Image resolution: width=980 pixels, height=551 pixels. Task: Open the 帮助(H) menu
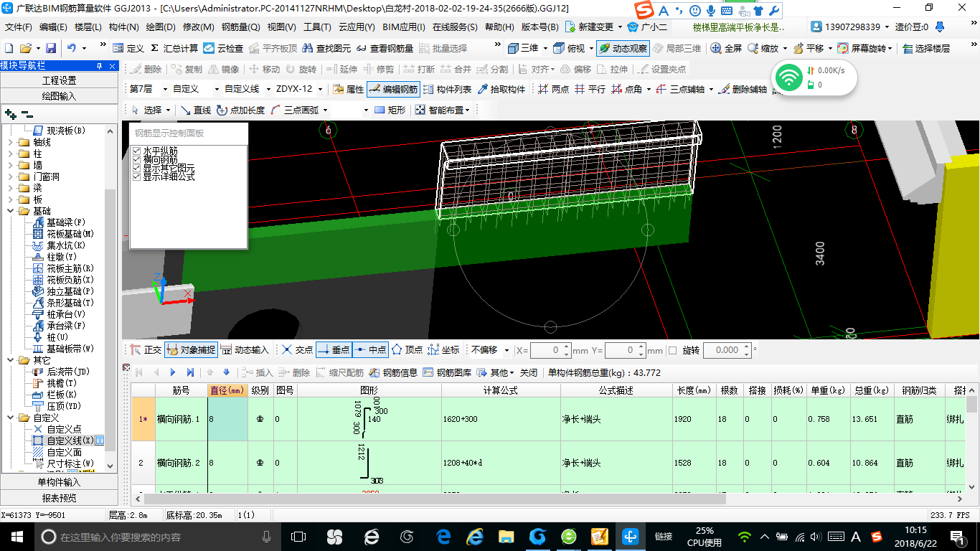point(499,27)
